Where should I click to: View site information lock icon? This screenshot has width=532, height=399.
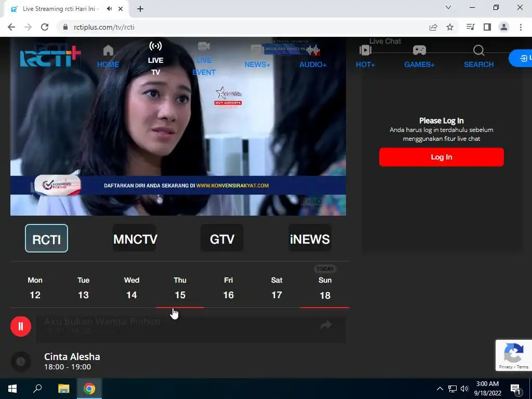point(65,27)
